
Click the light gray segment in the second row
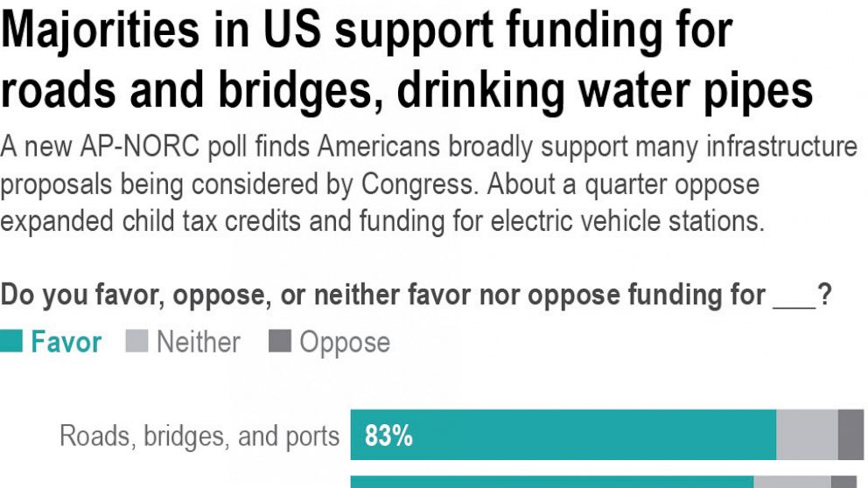coord(792,482)
